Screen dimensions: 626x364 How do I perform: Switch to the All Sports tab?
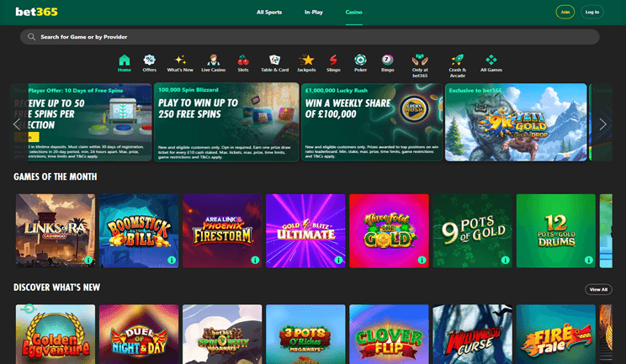tap(269, 13)
